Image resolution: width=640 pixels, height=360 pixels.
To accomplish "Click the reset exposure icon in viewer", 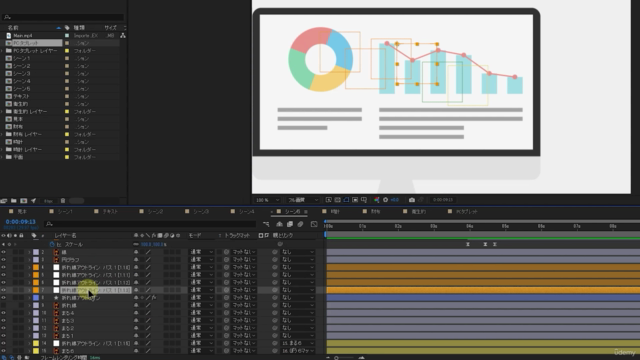I will point(385,200).
